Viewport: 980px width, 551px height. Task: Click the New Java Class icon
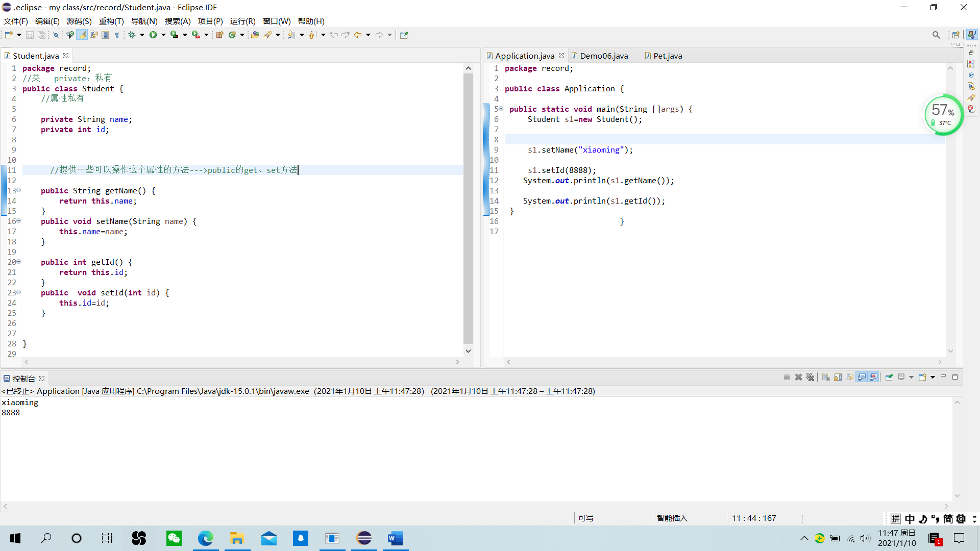click(x=232, y=35)
